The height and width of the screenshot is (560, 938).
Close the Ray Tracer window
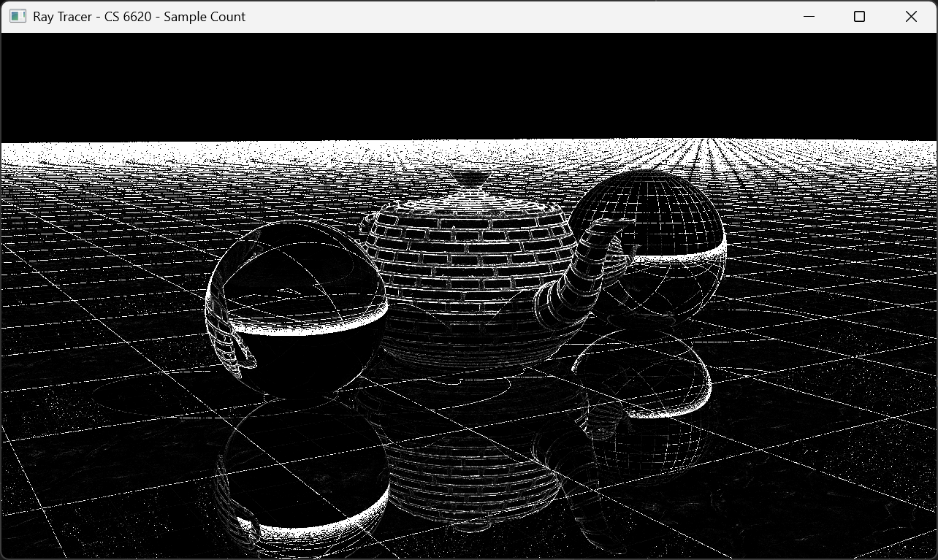click(x=911, y=16)
